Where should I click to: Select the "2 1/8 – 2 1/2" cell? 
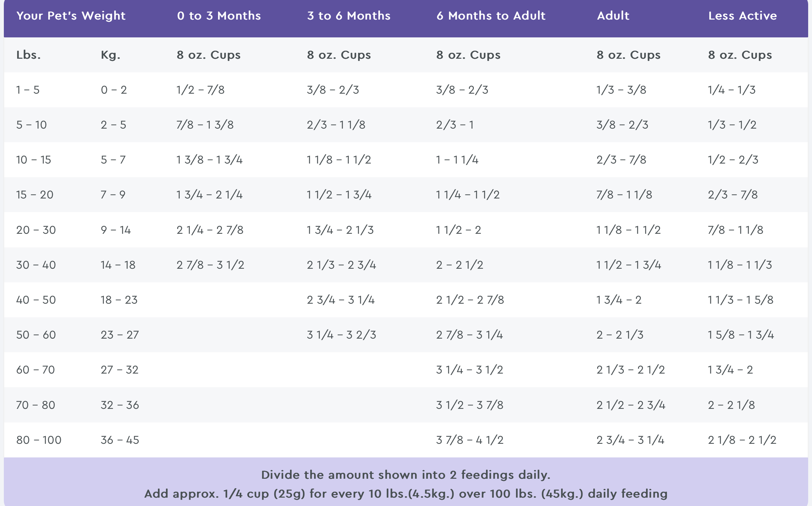742,440
